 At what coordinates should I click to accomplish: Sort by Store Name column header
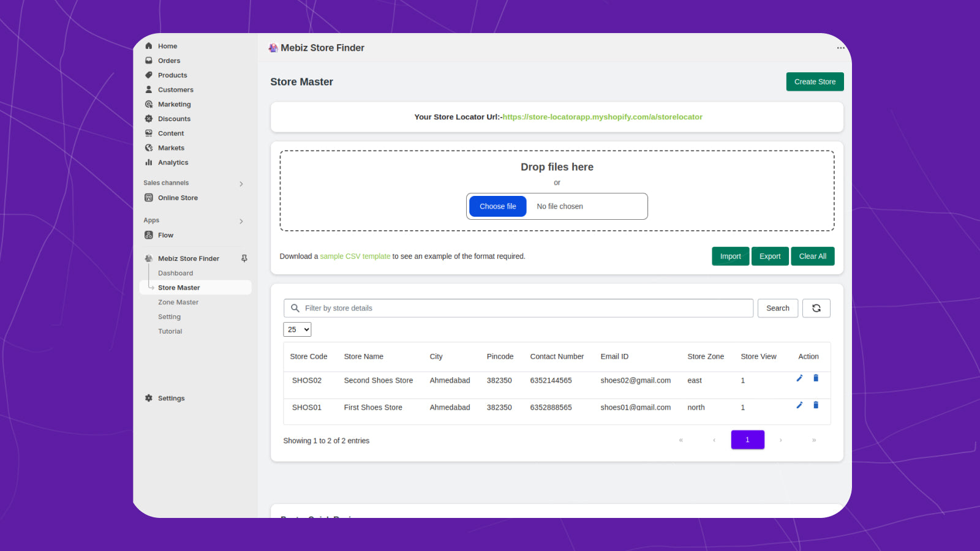pos(364,356)
